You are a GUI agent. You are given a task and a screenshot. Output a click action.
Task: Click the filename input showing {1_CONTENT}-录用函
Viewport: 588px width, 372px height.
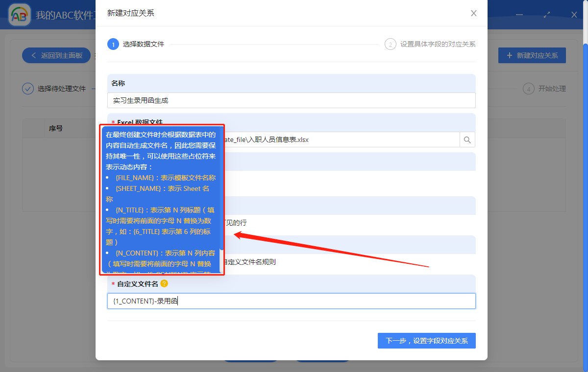pyautogui.click(x=291, y=301)
